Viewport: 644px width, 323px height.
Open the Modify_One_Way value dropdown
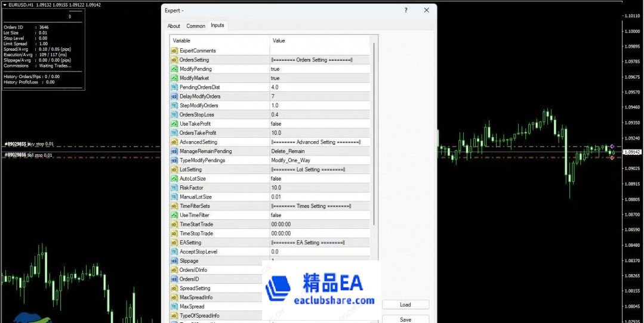coord(319,160)
